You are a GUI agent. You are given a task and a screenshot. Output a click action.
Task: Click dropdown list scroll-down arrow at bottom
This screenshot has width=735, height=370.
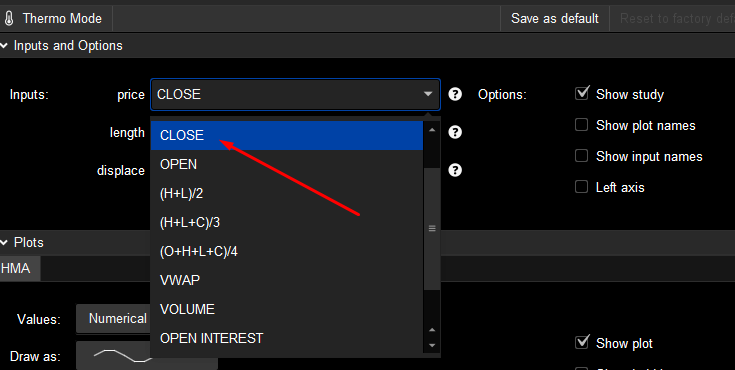(432, 345)
